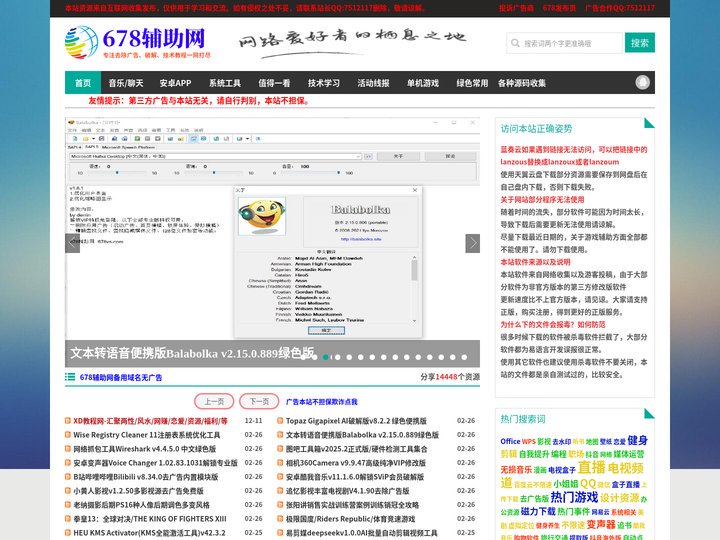720x540 pixels.
Task: Open the 易剪媒deepseek article link
Action: pos(361,533)
